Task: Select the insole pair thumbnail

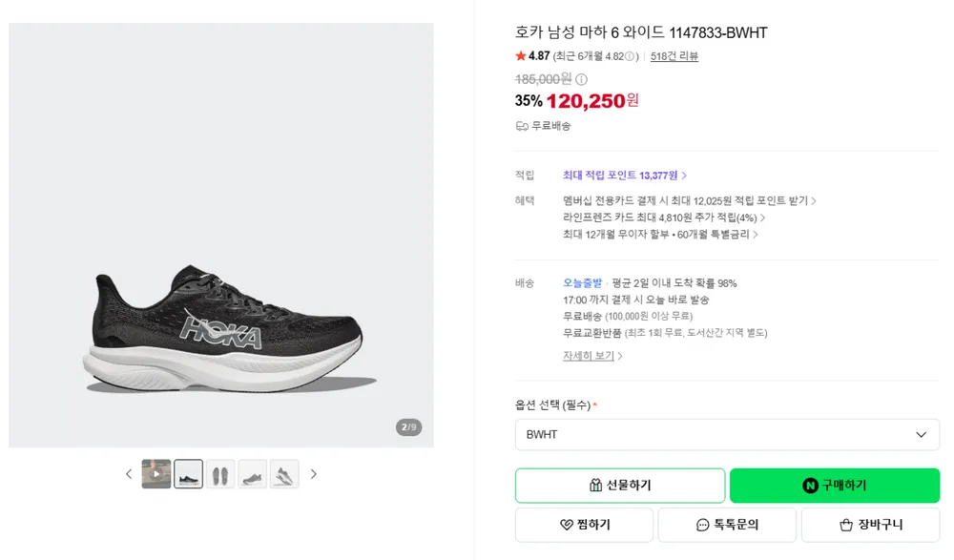Action: [220, 474]
